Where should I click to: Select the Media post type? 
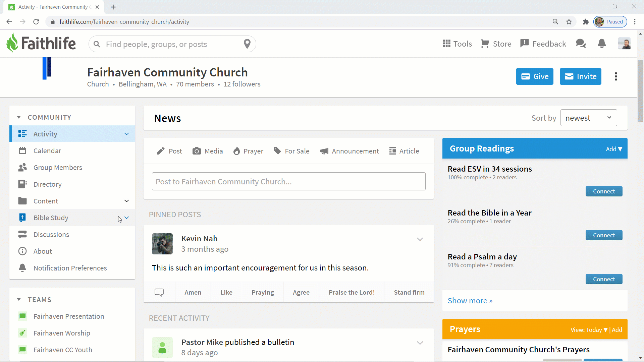pos(208,151)
